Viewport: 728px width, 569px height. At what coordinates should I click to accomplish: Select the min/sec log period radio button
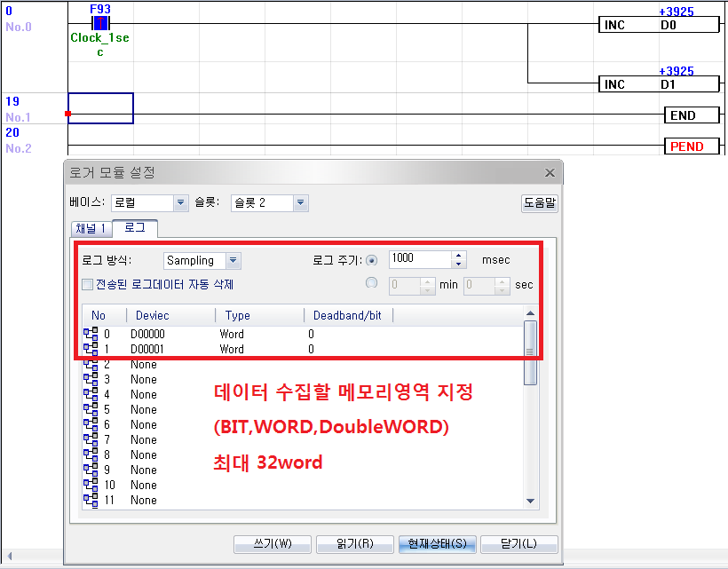tap(371, 282)
